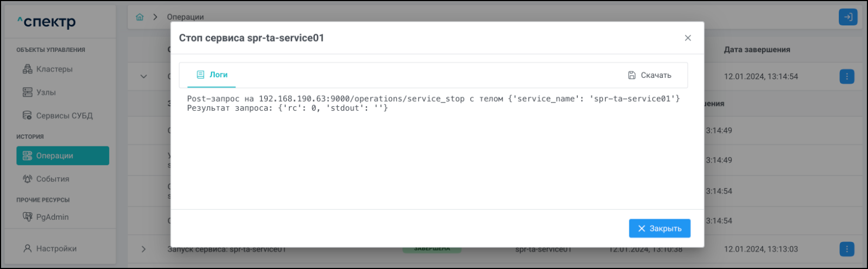
Task: Click the logout icon button
Action: [847, 17]
